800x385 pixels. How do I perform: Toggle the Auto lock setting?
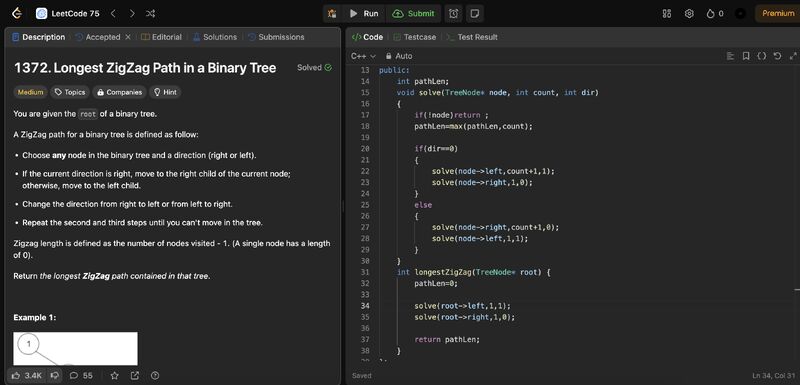pyautogui.click(x=399, y=56)
